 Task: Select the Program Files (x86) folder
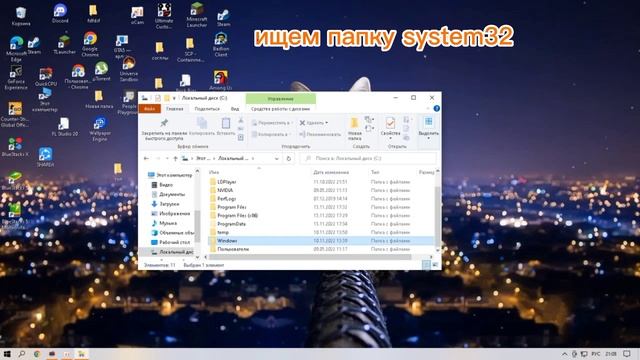321,216
